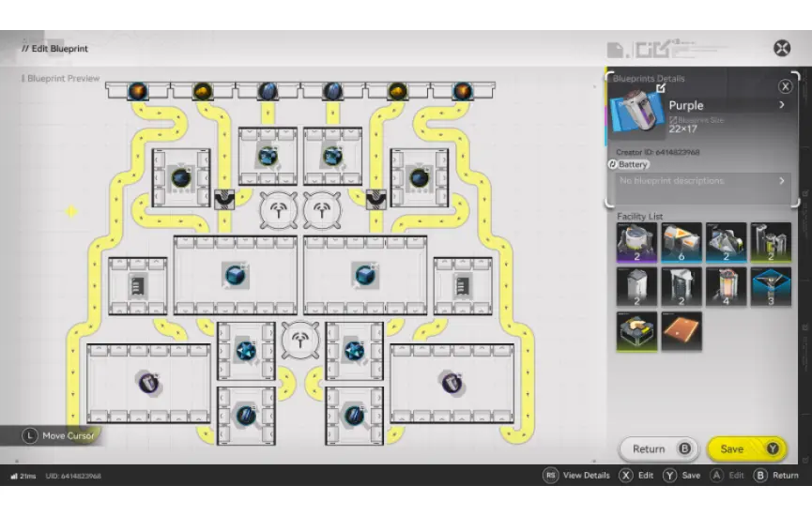Open the share icon on blueprint thumbnail
812x516 pixels.
click(660, 89)
